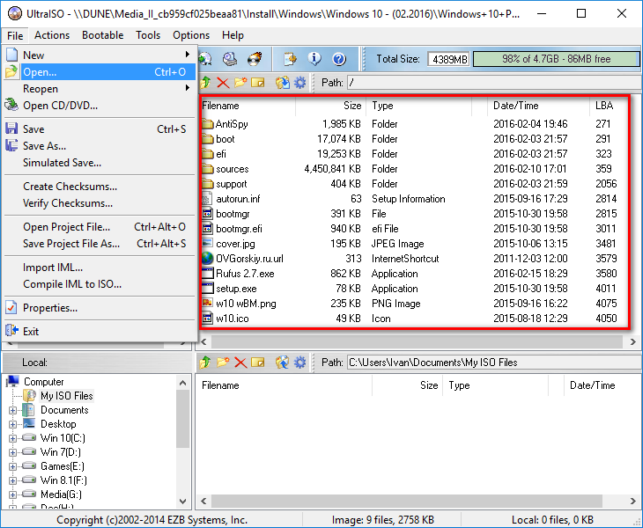Click the Save floppy disk icon in File menu

click(x=11, y=129)
